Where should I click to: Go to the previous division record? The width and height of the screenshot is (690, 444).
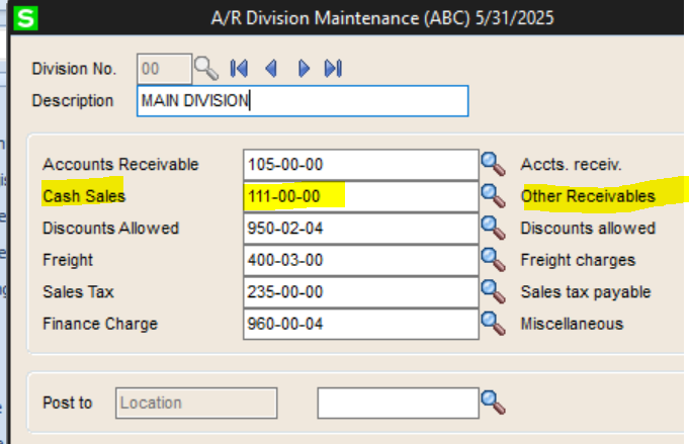click(x=271, y=69)
